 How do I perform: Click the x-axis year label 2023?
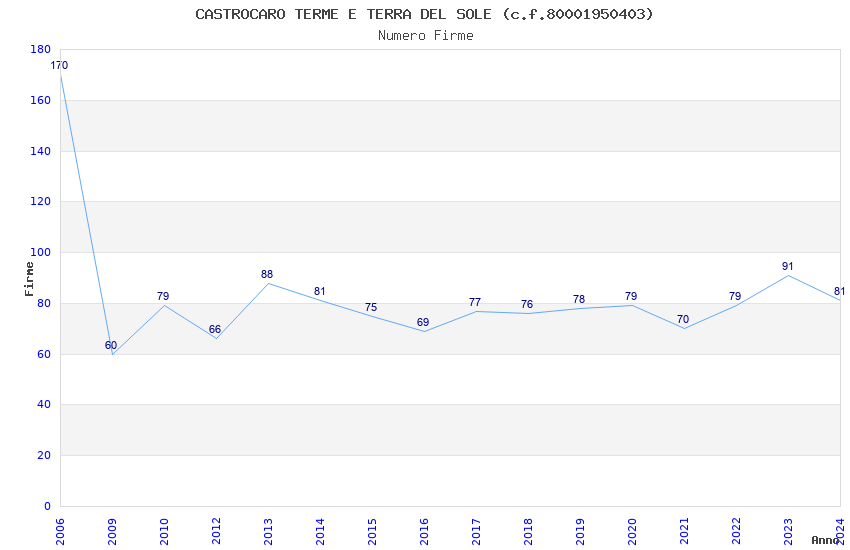point(788,532)
